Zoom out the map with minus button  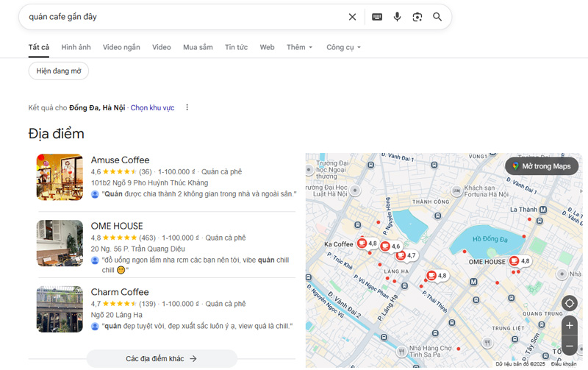[569, 346]
